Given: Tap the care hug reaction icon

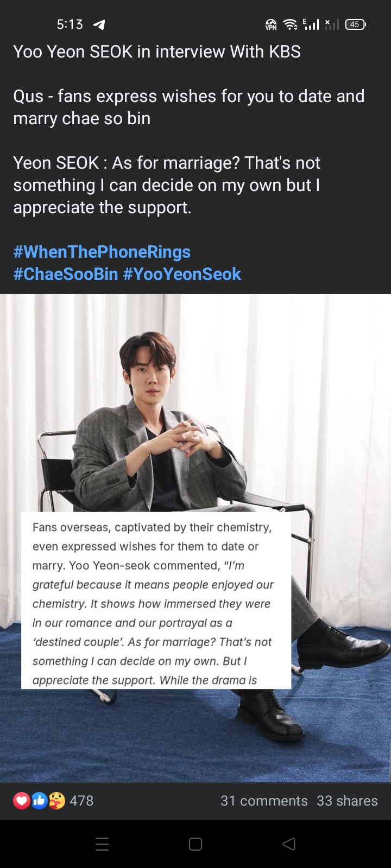Looking at the screenshot, I should tap(56, 801).
